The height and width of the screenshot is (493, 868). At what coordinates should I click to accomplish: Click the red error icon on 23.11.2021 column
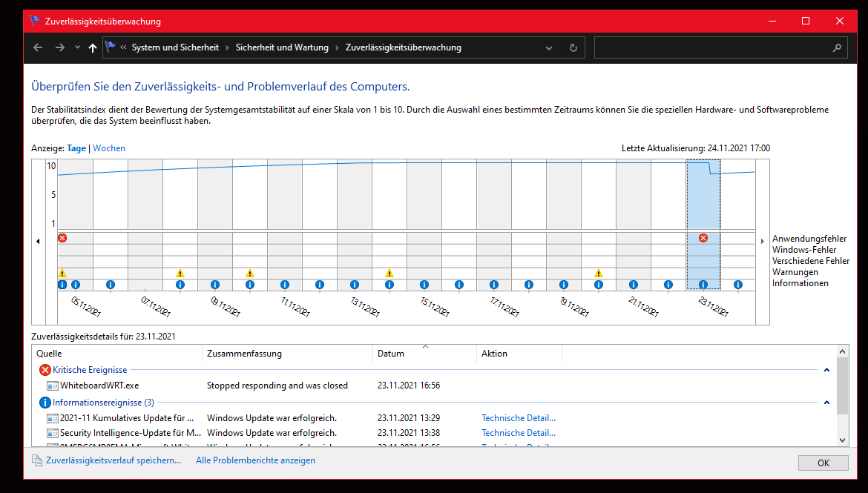coord(703,238)
